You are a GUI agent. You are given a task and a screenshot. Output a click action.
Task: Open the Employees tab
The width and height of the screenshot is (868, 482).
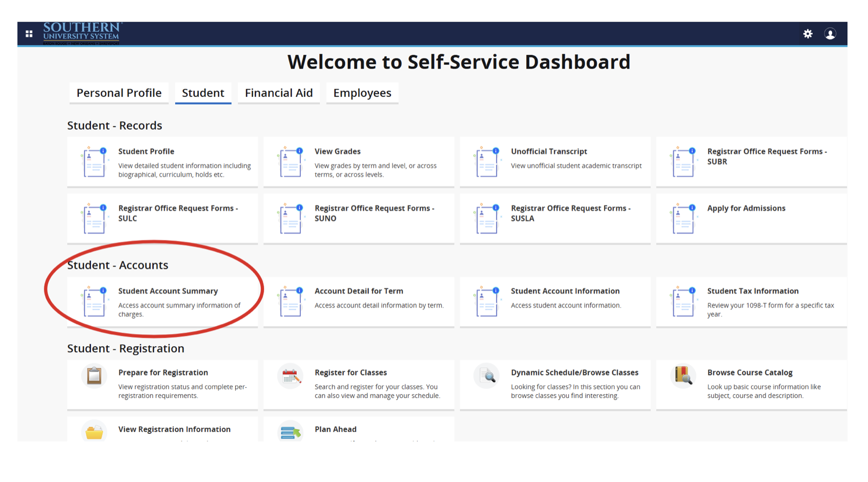coord(362,93)
